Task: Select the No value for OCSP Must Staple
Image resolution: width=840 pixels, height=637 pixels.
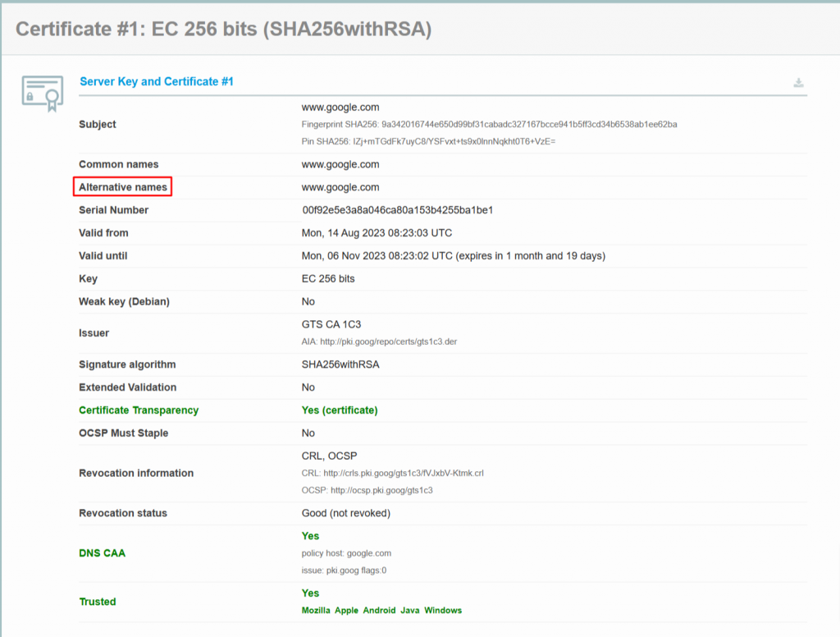Action: (x=308, y=433)
